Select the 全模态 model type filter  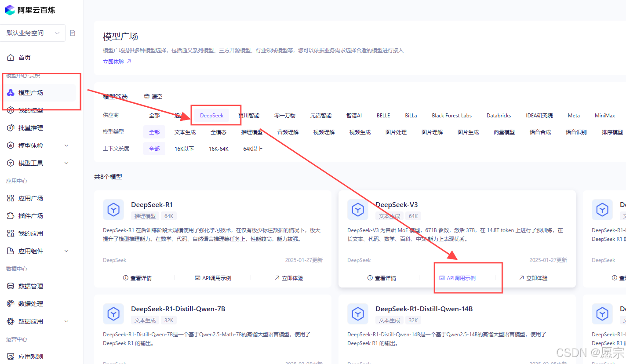[218, 132]
